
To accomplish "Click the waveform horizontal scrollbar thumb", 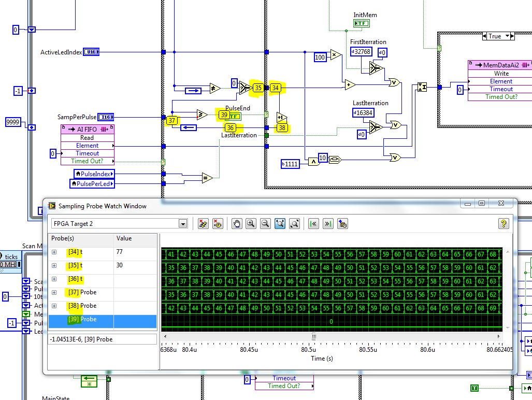I will pos(314,337).
